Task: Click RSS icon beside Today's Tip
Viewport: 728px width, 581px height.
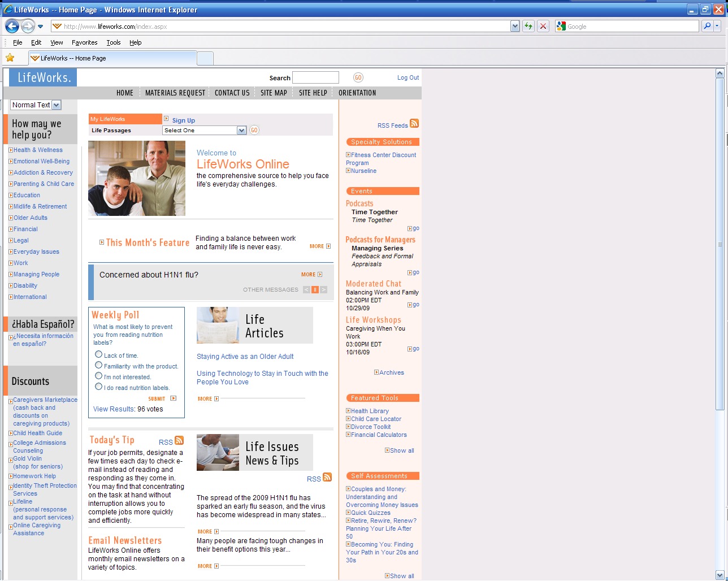Action: pos(179,441)
